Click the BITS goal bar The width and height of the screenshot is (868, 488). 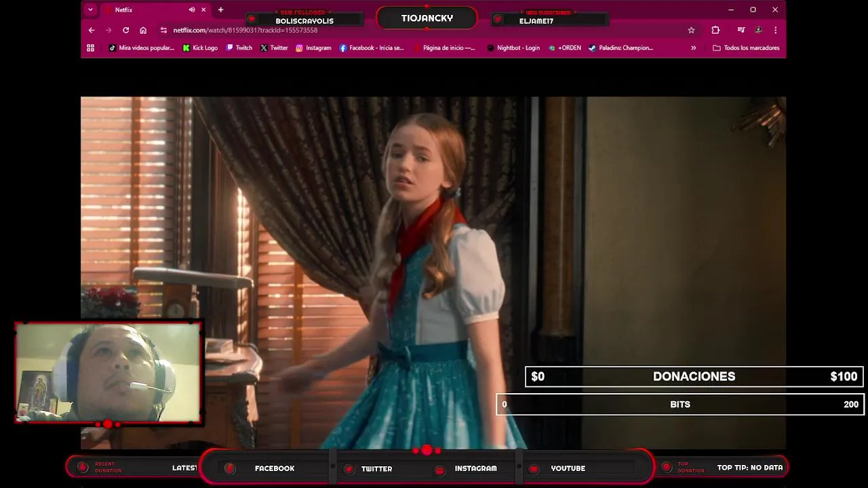[680, 404]
